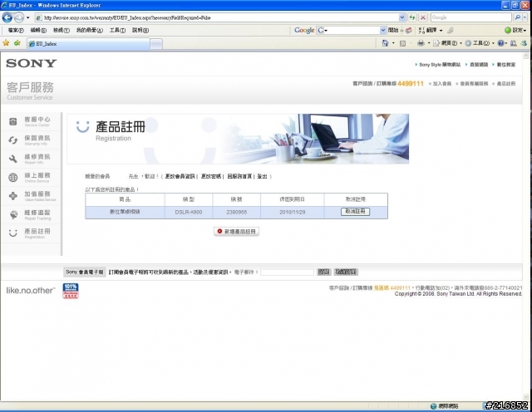Image resolution: width=532 pixels, height=412 pixels.
Task: Click the logout (登出) link
Action: (263, 176)
